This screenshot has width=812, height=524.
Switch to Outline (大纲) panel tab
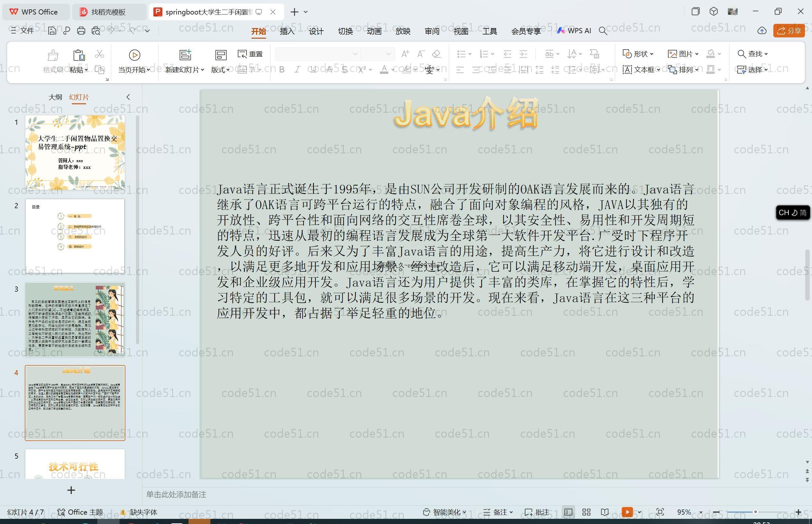point(55,97)
